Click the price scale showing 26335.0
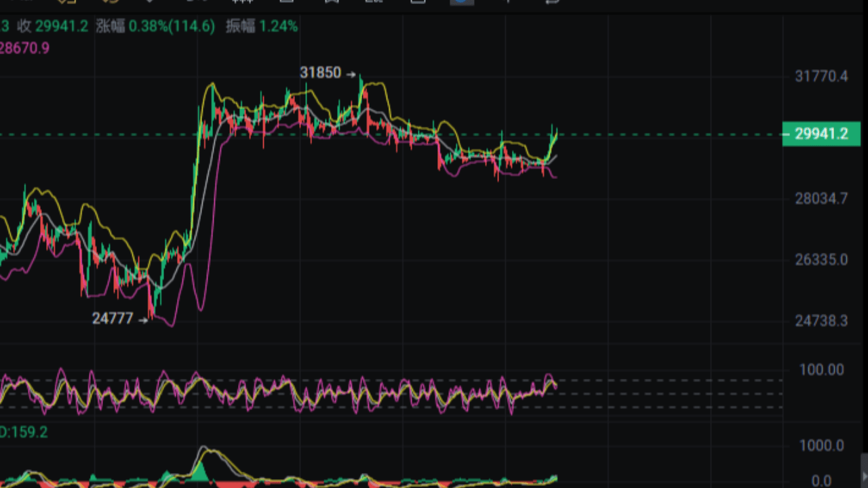The width and height of the screenshot is (868, 488). (x=821, y=260)
